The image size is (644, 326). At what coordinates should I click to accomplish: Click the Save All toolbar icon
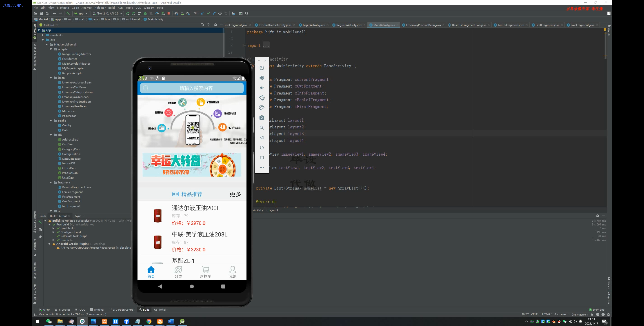tap(41, 13)
